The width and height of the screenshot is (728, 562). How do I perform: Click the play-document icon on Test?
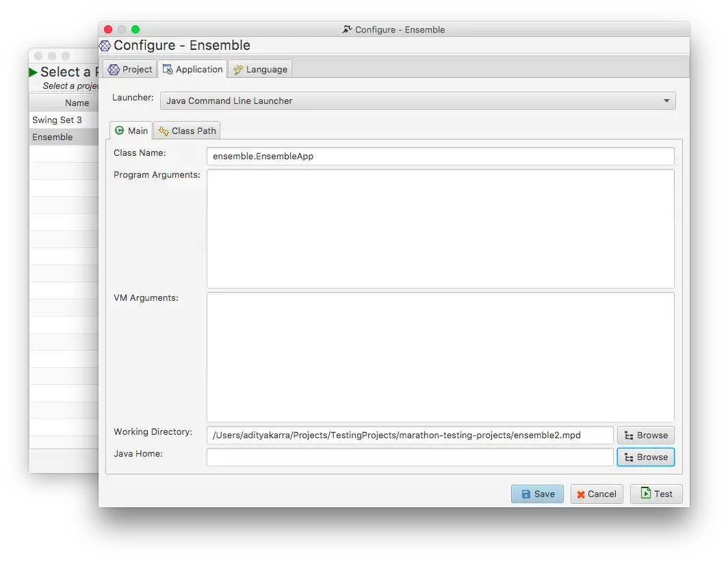pyautogui.click(x=646, y=493)
